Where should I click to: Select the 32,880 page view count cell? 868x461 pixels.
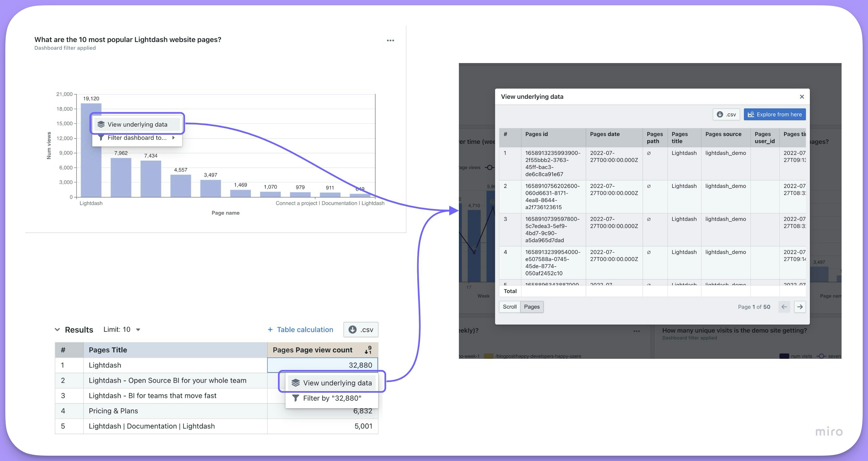[322, 365]
